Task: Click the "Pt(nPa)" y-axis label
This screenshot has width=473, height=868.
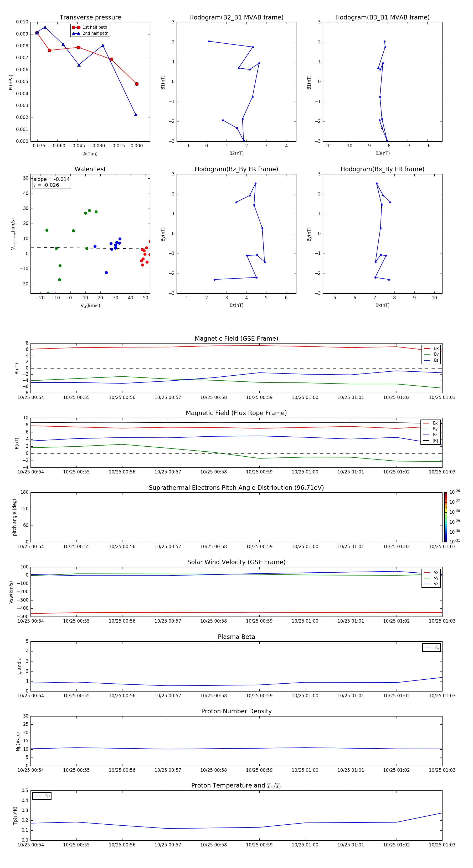Action: 11,82
